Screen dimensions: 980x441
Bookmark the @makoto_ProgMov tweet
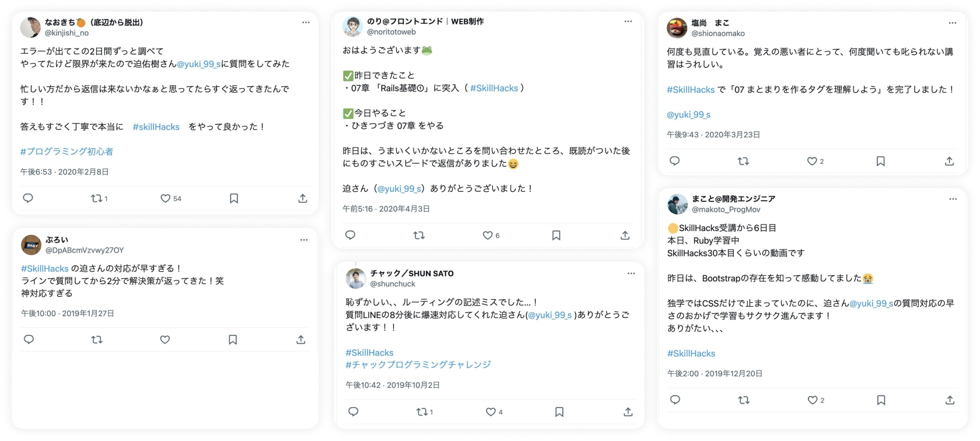point(881,400)
